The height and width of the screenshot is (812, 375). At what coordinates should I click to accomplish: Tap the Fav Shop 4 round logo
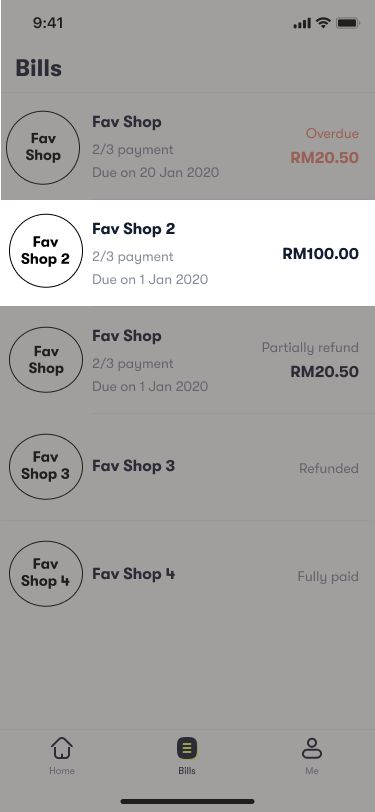46,573
